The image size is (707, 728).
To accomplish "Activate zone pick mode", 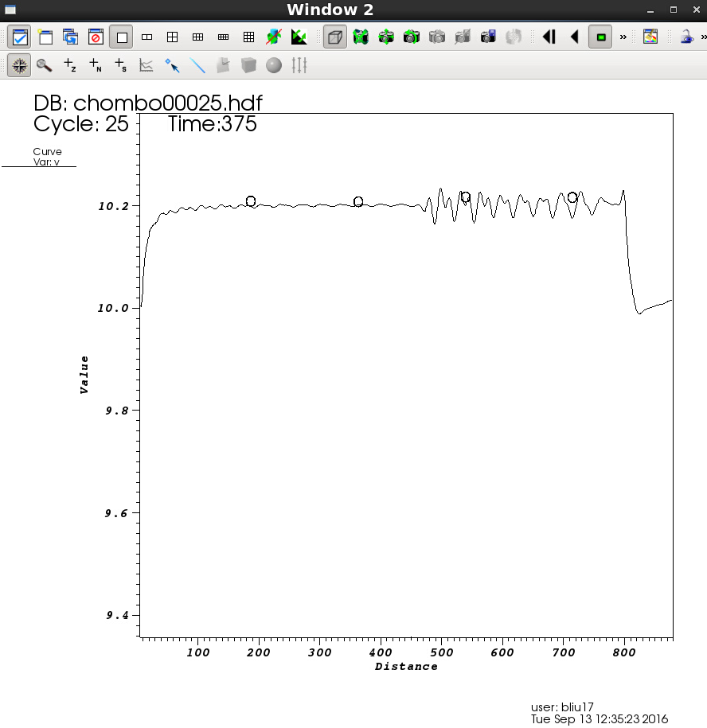I will [70, 65].
